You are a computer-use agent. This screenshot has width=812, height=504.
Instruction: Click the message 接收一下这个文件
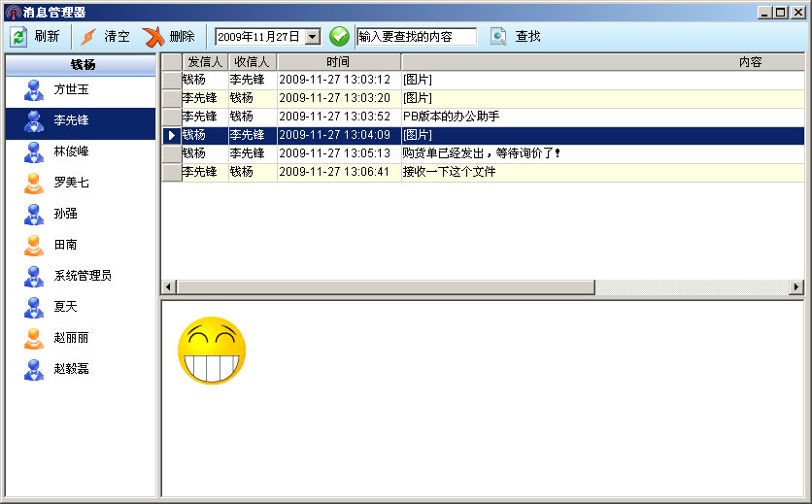tap(449, 172)
